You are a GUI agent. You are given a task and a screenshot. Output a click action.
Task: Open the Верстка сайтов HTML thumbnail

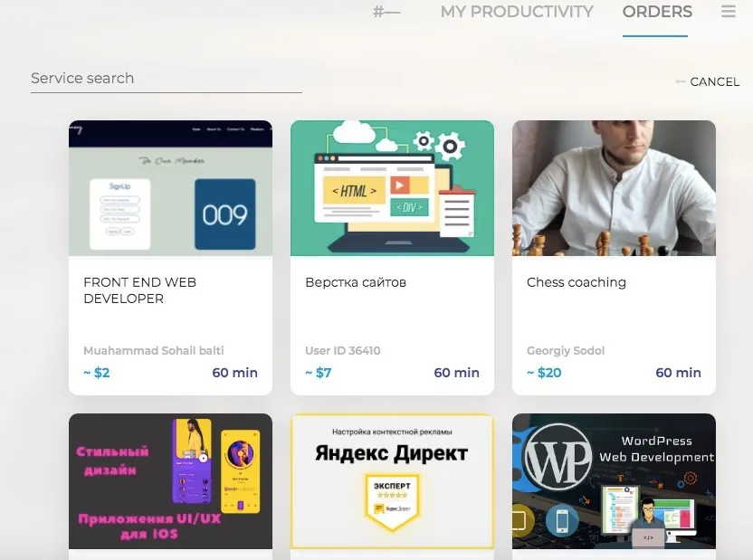tap(392, 188)
